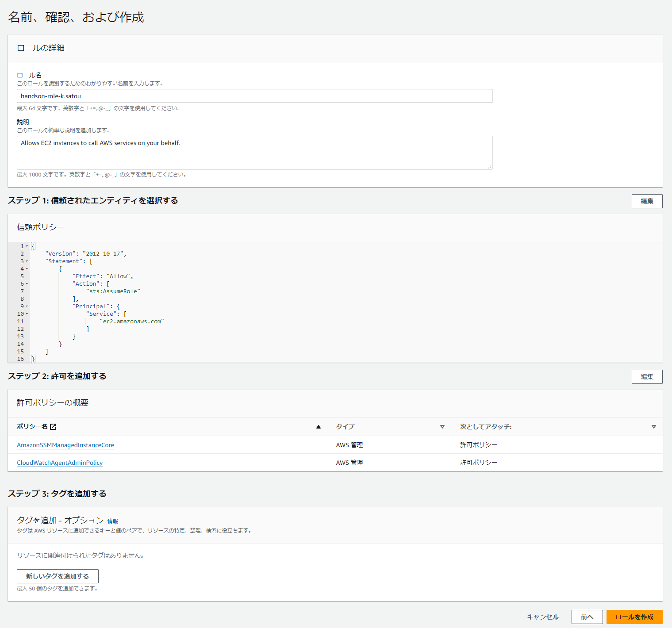
Task: Collapse the Statement fold arrow on line 3
Action: [x=27, y=261]
